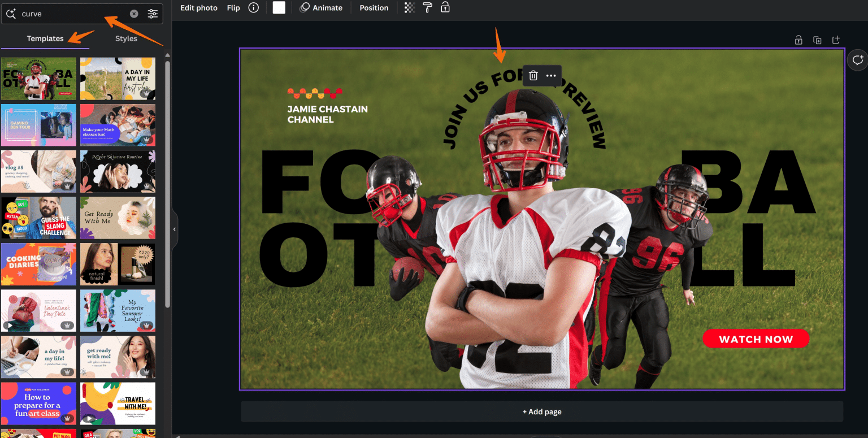Open the white color swatch
868x438 pixels.
click(279, 8)
